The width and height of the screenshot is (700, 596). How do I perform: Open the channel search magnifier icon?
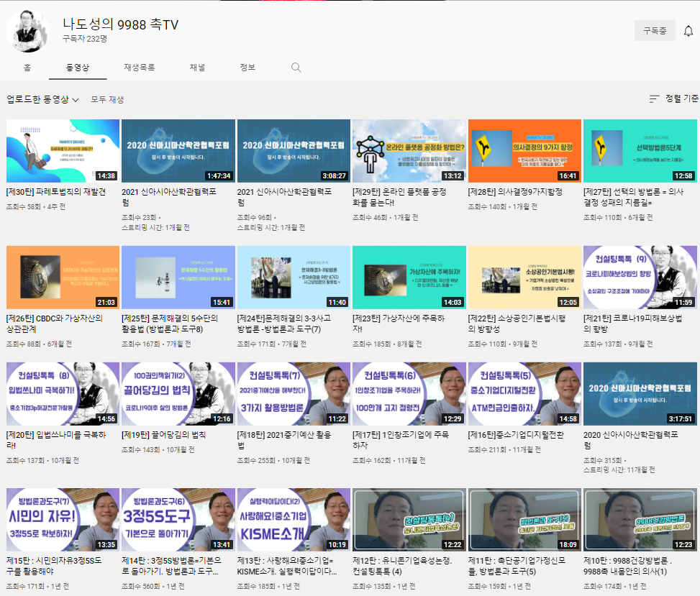pyautogui.click(x=296, y=67)
